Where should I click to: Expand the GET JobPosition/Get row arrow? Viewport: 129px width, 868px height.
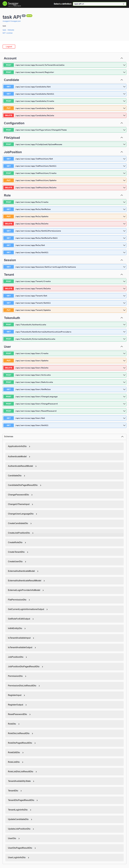(124, 159)
